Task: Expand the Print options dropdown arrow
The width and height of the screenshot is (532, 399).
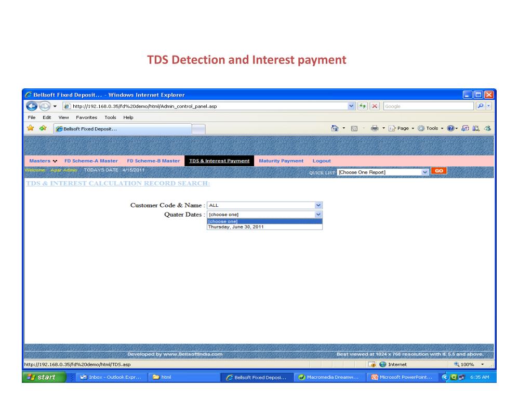Action: click(x=384, y=128)
